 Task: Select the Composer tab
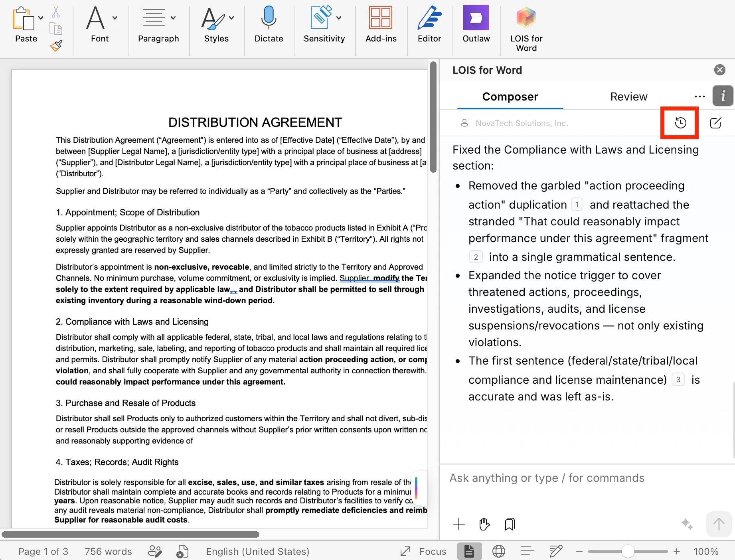click(x=510, y=97)
